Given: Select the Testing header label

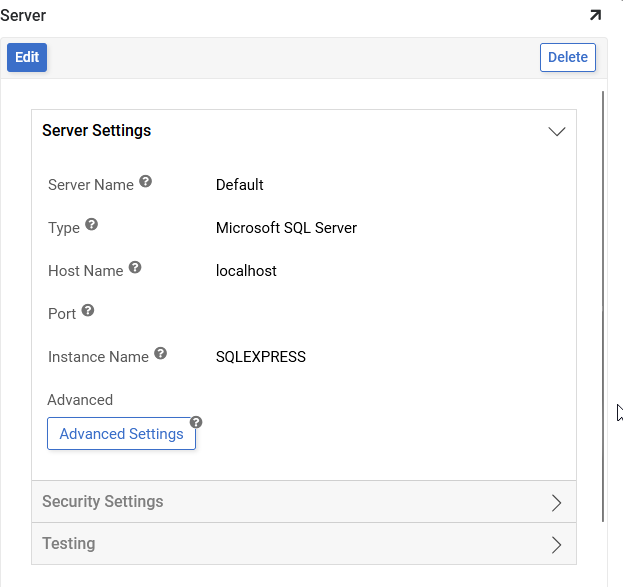Looking at the screenshot, I should (x=69, y=544).
